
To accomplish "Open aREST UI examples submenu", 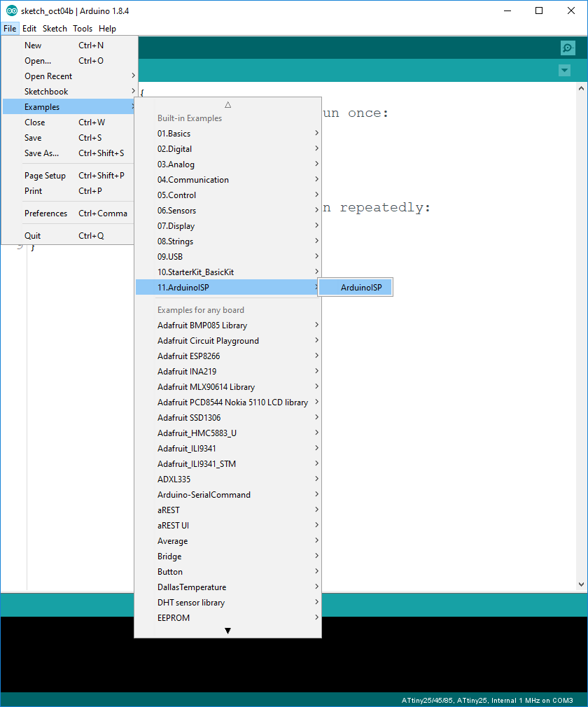I will click(228, 525).
